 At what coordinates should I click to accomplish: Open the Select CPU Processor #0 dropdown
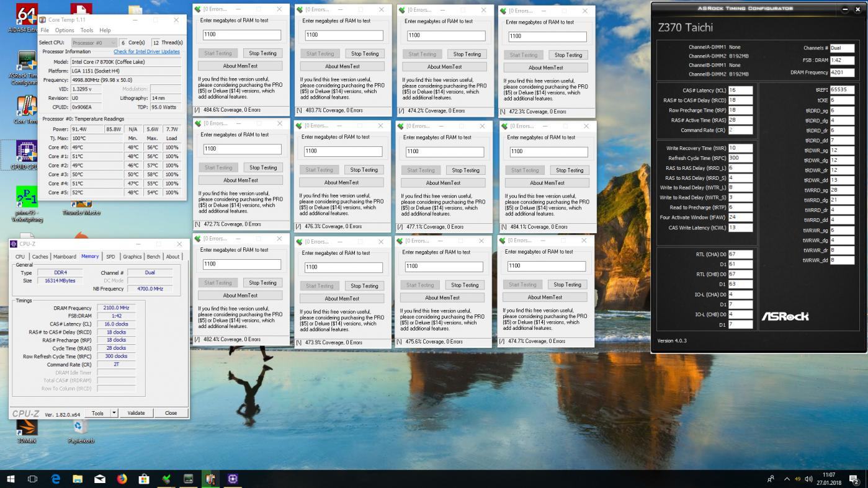[x=93, y=43]
